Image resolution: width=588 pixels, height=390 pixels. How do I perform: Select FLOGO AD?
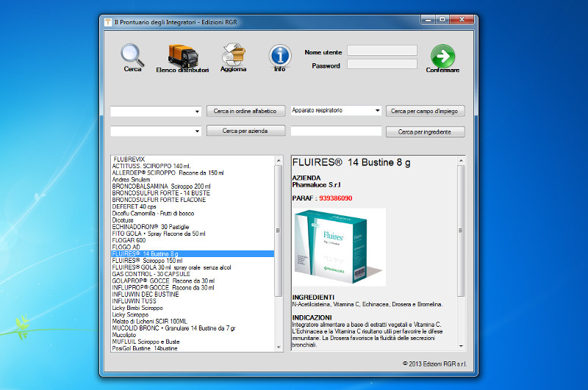(193, 247)
